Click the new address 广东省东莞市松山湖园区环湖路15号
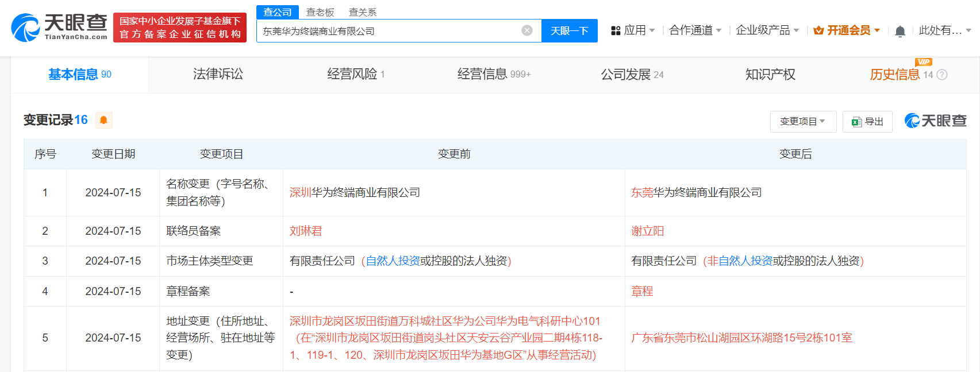Viewport: 980px width, 372px height. 741,338
